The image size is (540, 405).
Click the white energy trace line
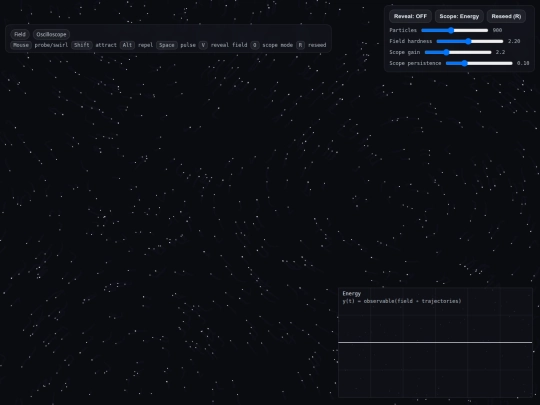point(435,342)
